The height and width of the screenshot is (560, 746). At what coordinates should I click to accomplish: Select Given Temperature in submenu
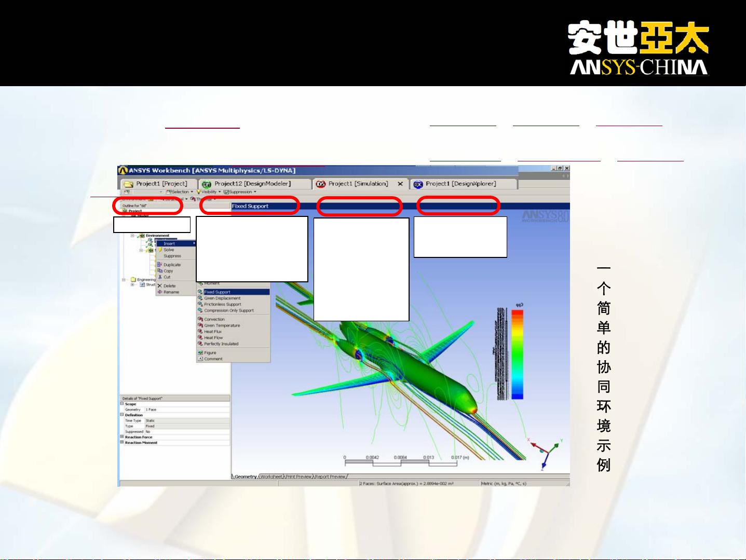coord(233,325)
